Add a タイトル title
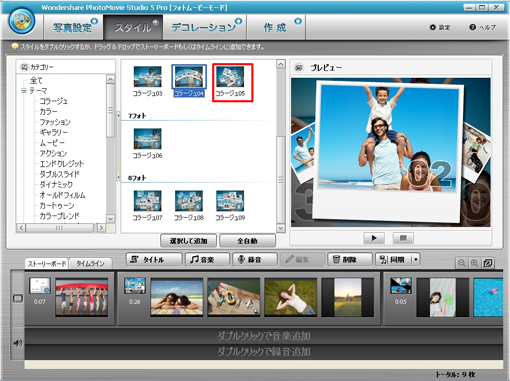Screen dimensions: 510x381 pos(154,259)
